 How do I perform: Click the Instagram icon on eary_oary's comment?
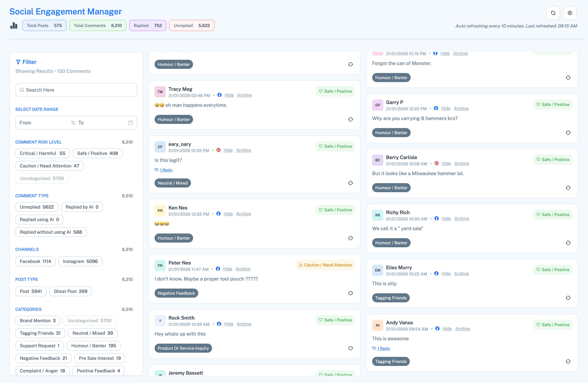tap(218, 150)
